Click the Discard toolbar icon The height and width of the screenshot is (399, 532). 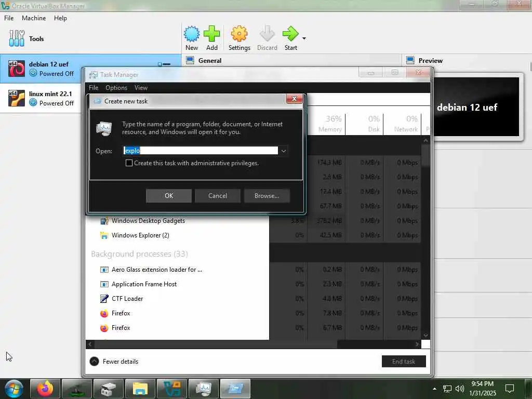tap(267, 38)
